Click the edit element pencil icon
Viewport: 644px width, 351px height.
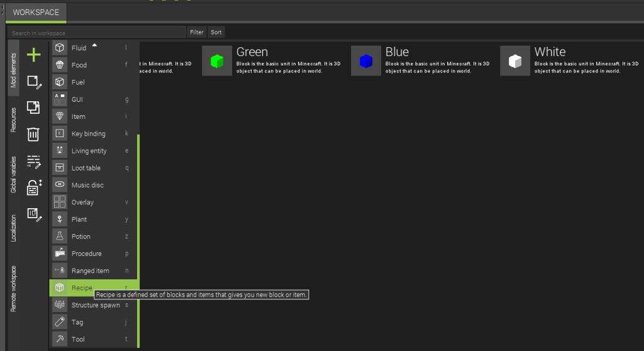pos(34,82)
